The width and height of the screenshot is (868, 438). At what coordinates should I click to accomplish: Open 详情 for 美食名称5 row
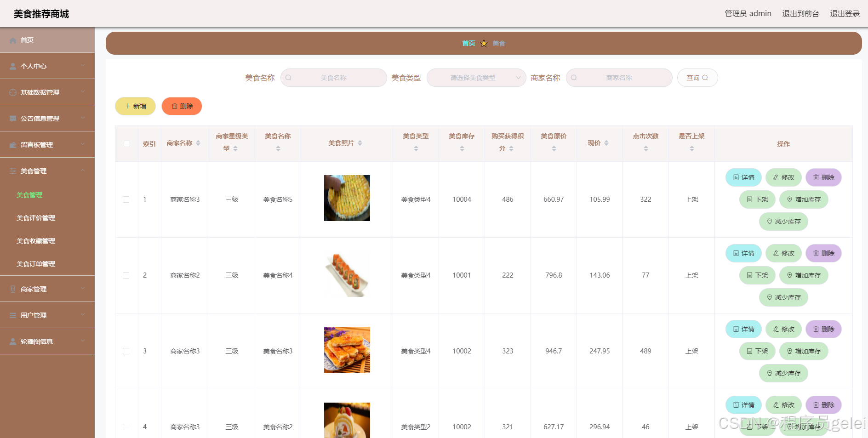coord(743,177)
